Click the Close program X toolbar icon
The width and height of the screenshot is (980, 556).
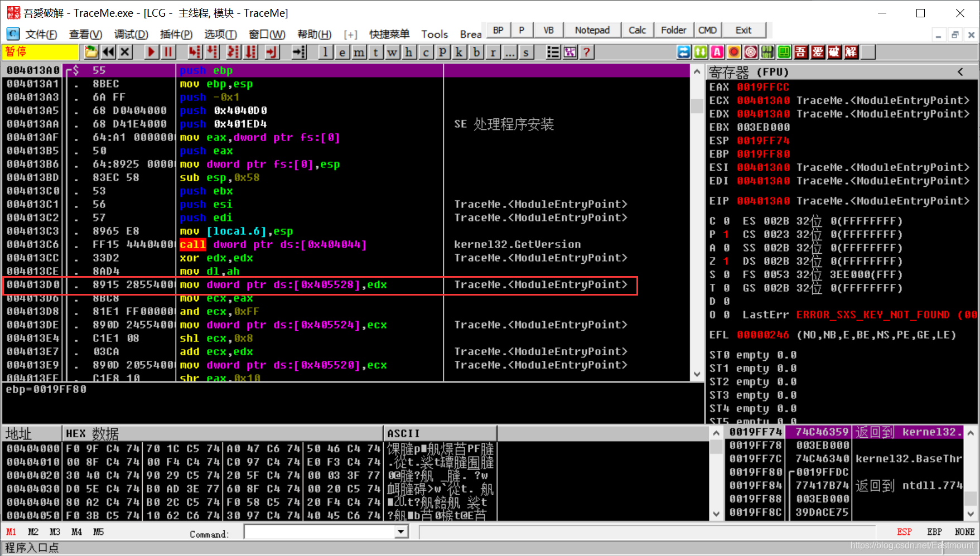click(125, 52)
